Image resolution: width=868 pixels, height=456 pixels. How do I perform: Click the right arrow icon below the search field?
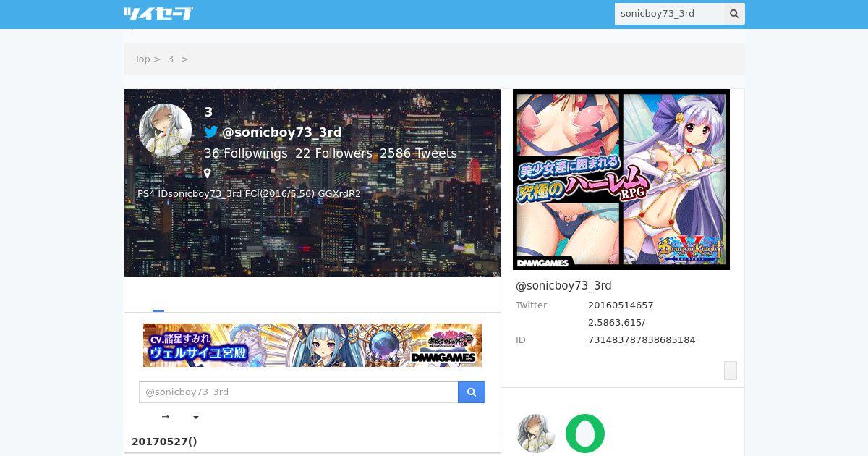click(166, 417)
